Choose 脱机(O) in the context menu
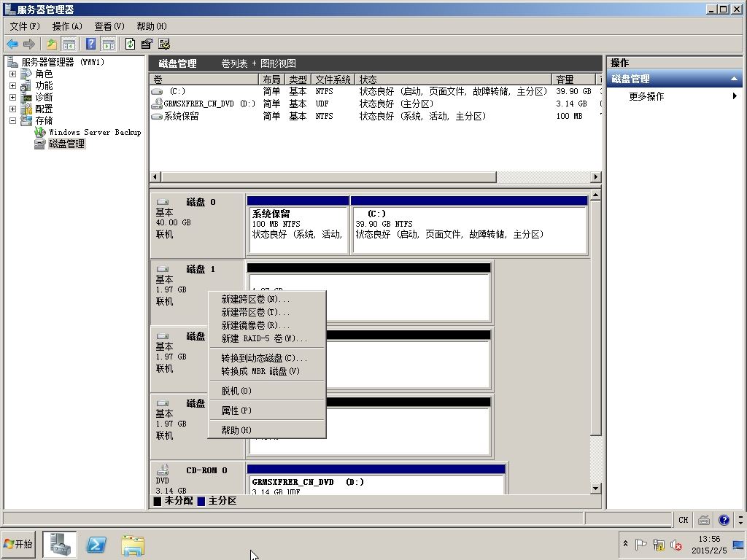Viewport: 747px width, 560px height. click(x=267, y=391)
